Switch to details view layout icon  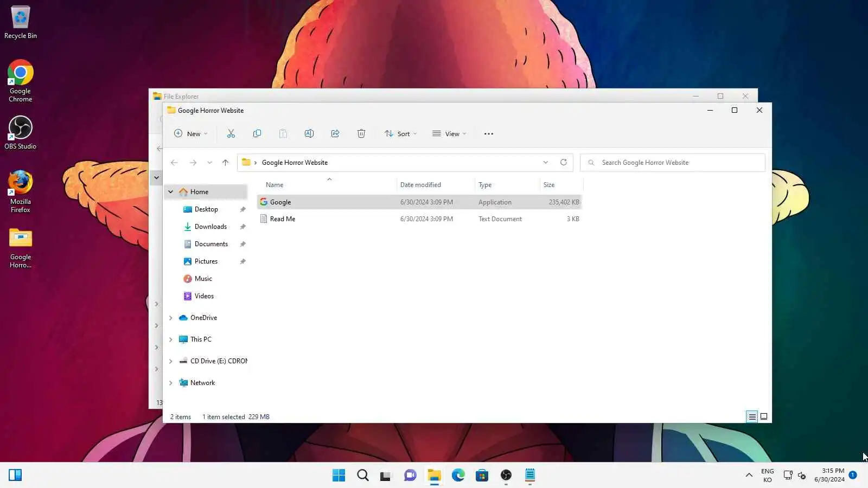(752, 417)
